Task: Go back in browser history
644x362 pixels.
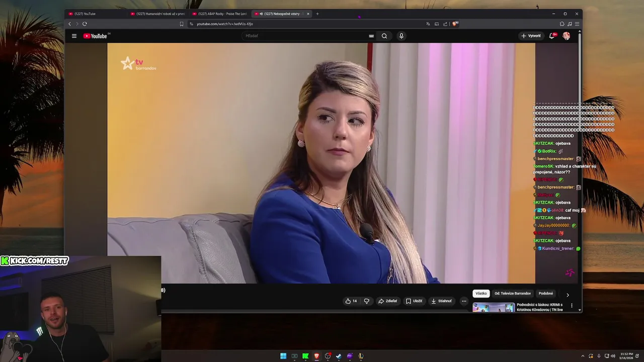Action: 70,24
